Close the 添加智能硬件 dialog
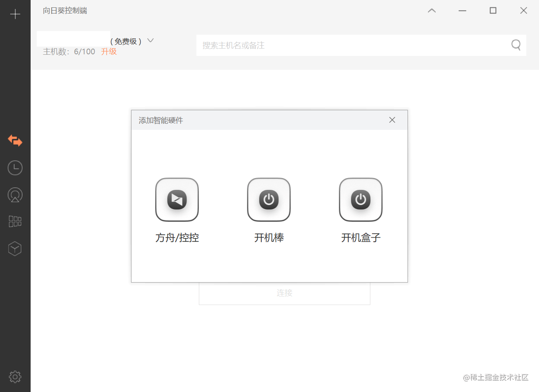Viewport: 539px width, 392px height. pyautogui.click(x=392, y=120)
